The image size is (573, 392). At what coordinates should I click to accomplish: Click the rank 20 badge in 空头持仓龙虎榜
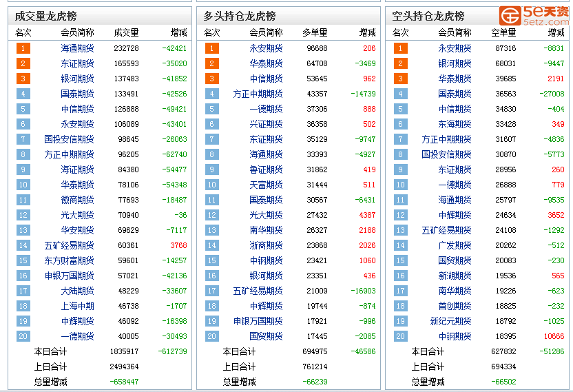coord(401,336)
